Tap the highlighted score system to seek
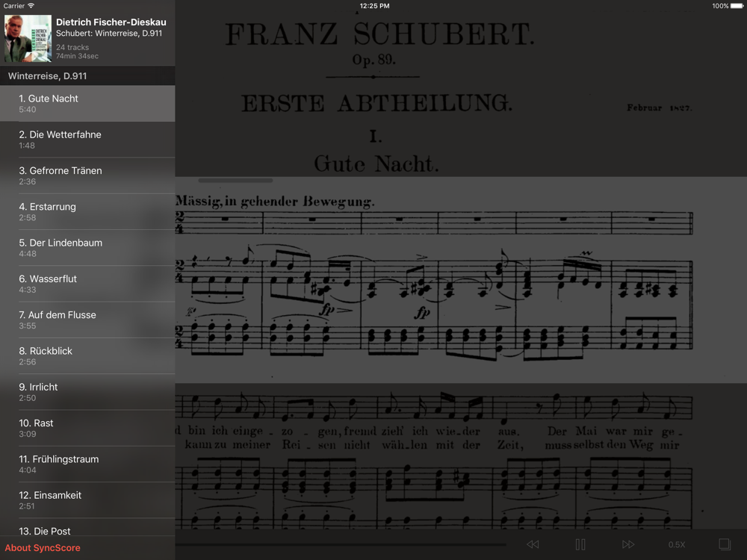The width and height of the screenshot is (747, 560). point(461,279)
